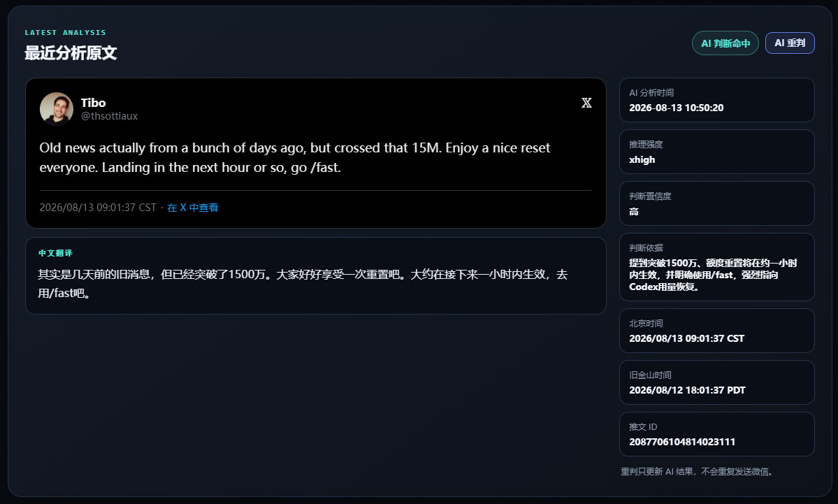
Task: Select the AI 分析时间 info card
Action: 716,100
